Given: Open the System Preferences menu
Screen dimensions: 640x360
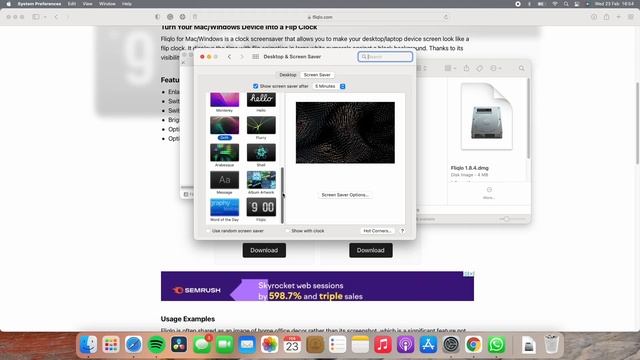Looking at the screenshot, I should coord(39,4).
